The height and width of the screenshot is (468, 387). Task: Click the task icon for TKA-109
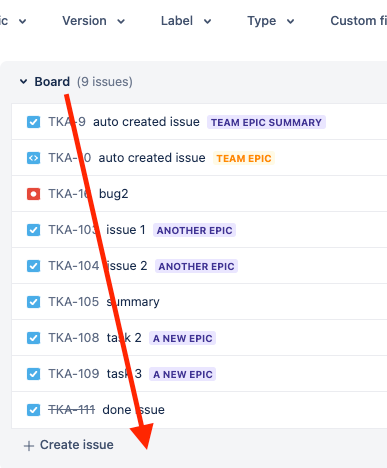(x=33, y=374)
